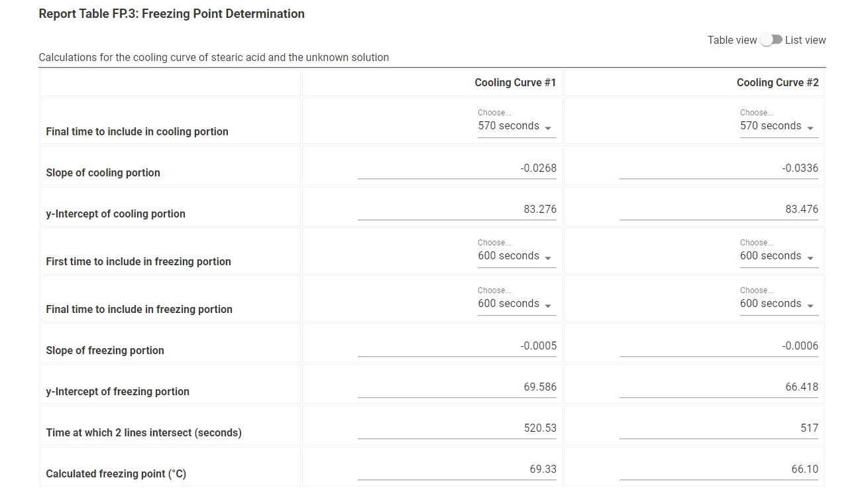This screenshot has height=500, width=868.
Task: Edit Cooling Curve #2 intersection time field
Action: 719,428
